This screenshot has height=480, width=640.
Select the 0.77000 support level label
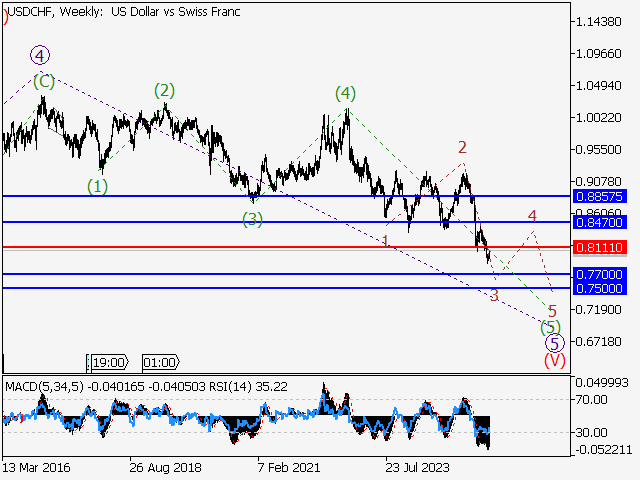pos(600,274)
